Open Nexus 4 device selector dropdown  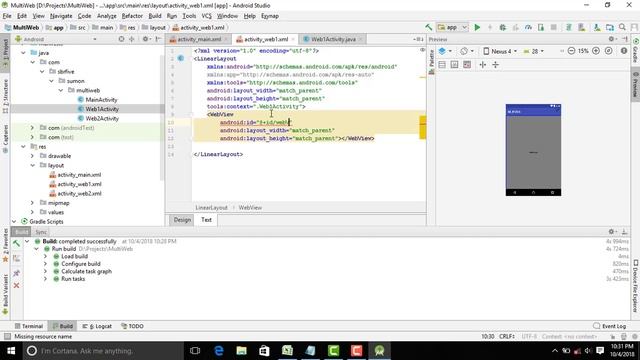500,51
